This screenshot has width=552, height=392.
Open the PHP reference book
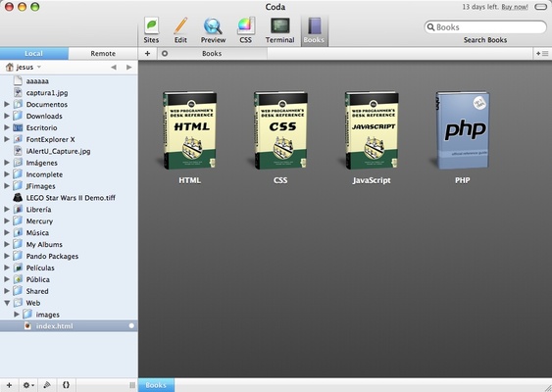(x=462, y=130)
